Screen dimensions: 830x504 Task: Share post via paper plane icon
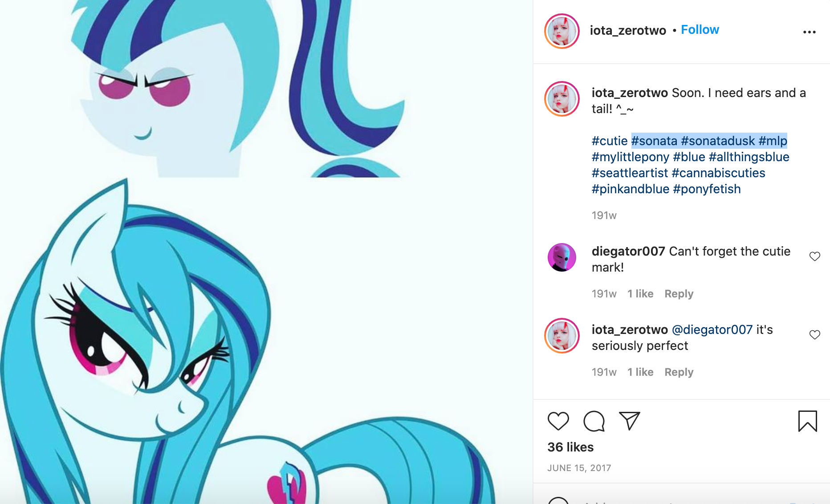(x=630, y=421)
